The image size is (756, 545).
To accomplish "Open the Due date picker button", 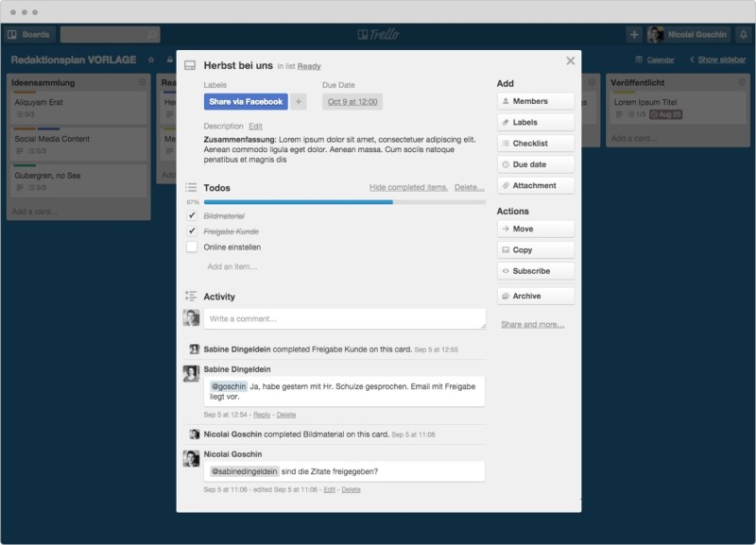I will [536, 164].
